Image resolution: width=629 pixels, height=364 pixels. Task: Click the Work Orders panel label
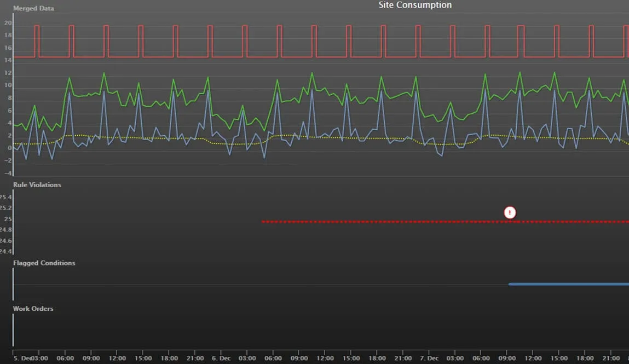tap(33, 308)
